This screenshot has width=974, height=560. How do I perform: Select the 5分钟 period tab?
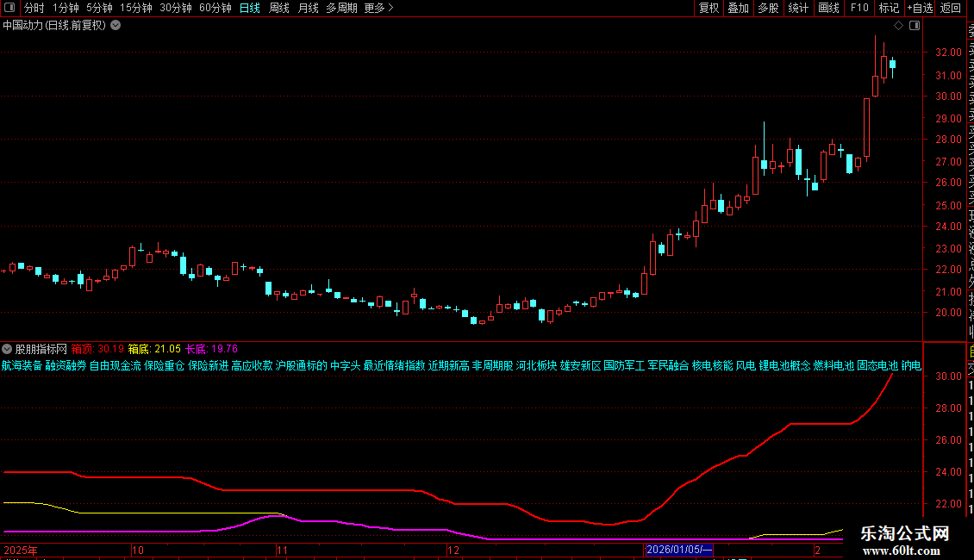click(99, 8)
